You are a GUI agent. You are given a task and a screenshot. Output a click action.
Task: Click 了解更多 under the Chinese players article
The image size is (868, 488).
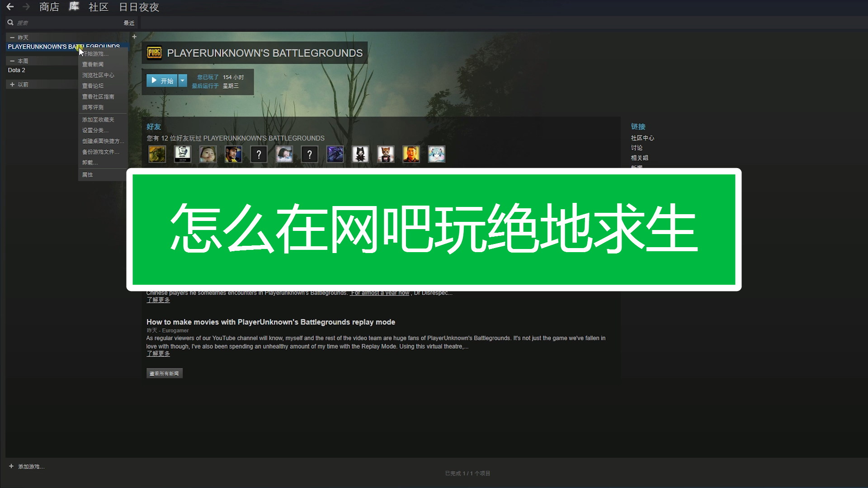158,300
